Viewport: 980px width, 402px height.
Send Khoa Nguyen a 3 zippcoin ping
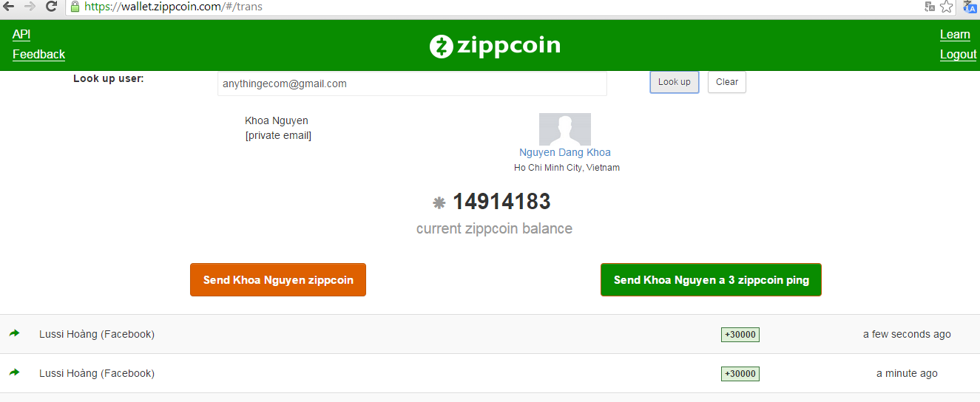[711, 280]
